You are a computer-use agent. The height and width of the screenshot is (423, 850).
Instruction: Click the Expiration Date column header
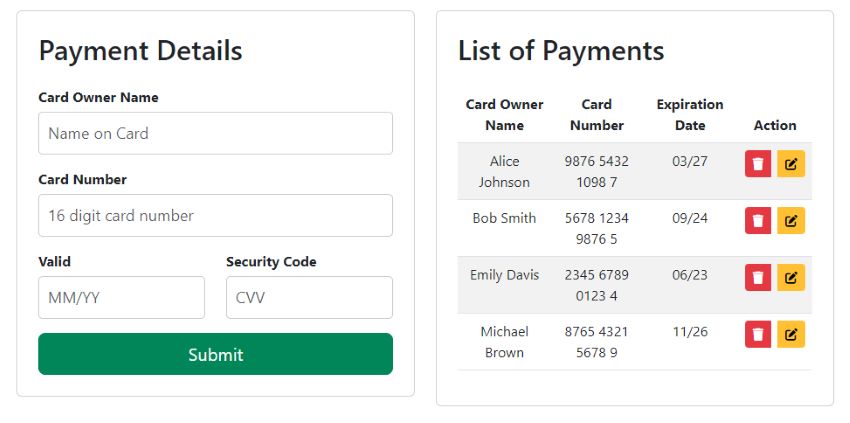coord(690,115)
